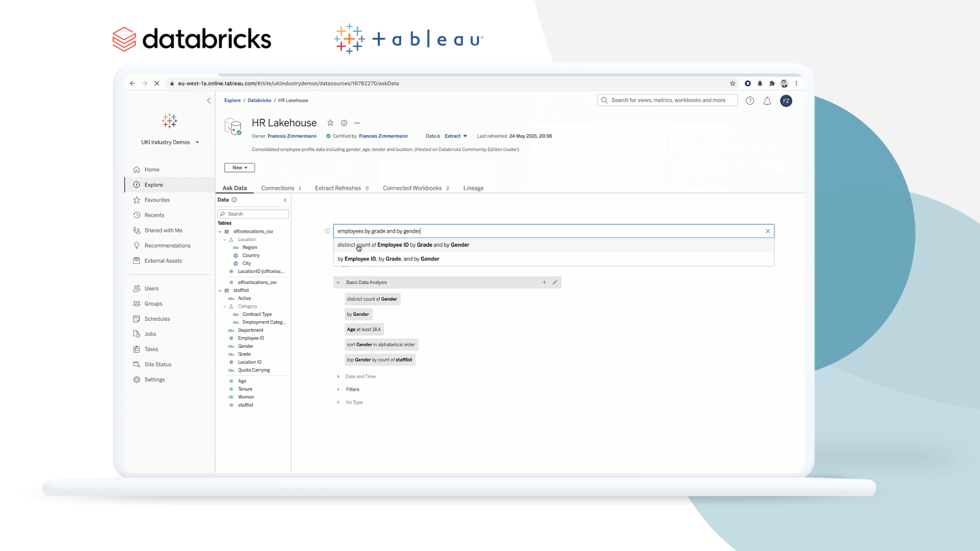Add item with plus in Basic Data Analysis
The height and width of the screenshot is (551, 980).
pos(544,282)
